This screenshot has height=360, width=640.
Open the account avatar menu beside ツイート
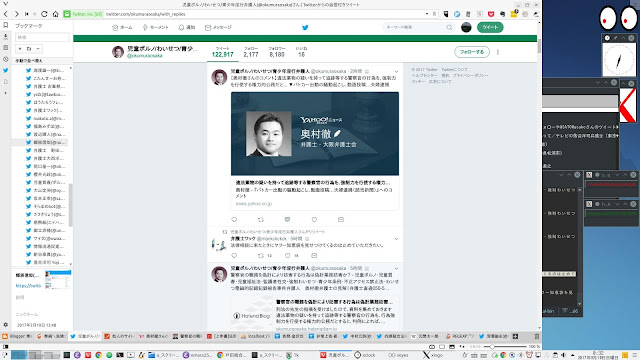tap(466, 27)
